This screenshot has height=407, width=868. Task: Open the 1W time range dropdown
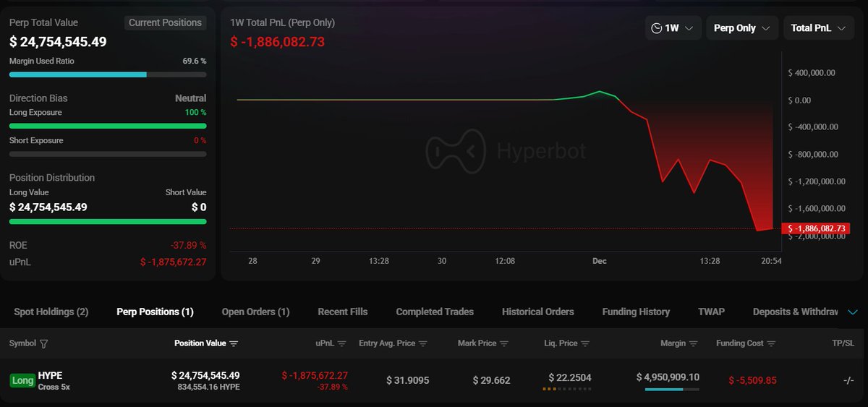point(673,28)
